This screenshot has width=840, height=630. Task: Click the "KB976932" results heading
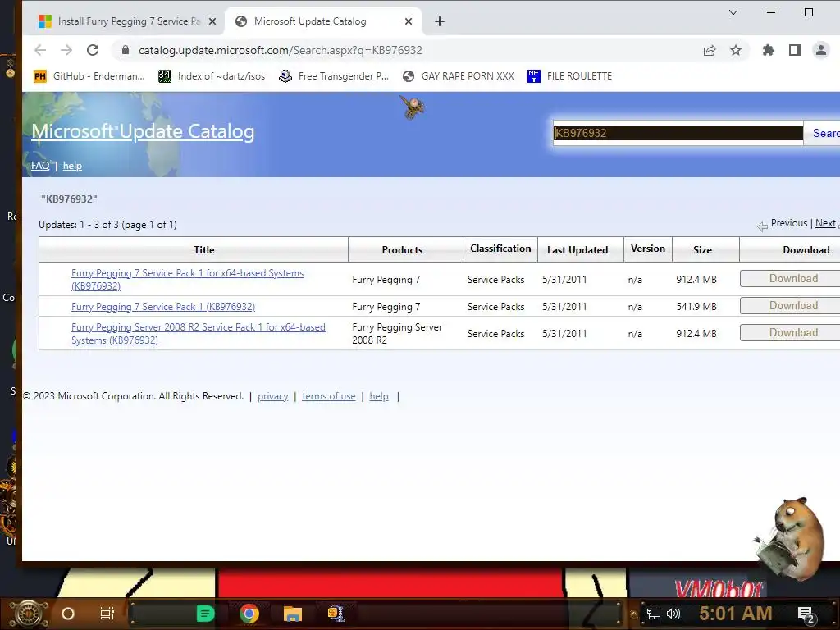(69, 199)
